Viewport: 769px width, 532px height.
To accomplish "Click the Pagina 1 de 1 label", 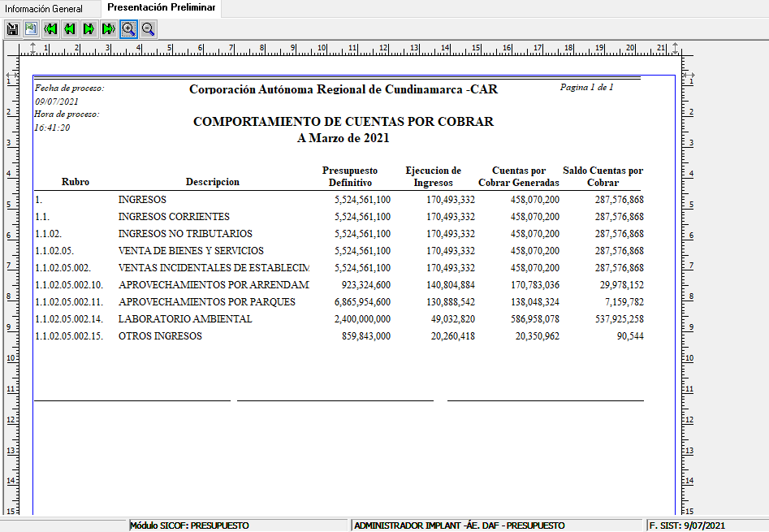I will (x=586, y=87).
